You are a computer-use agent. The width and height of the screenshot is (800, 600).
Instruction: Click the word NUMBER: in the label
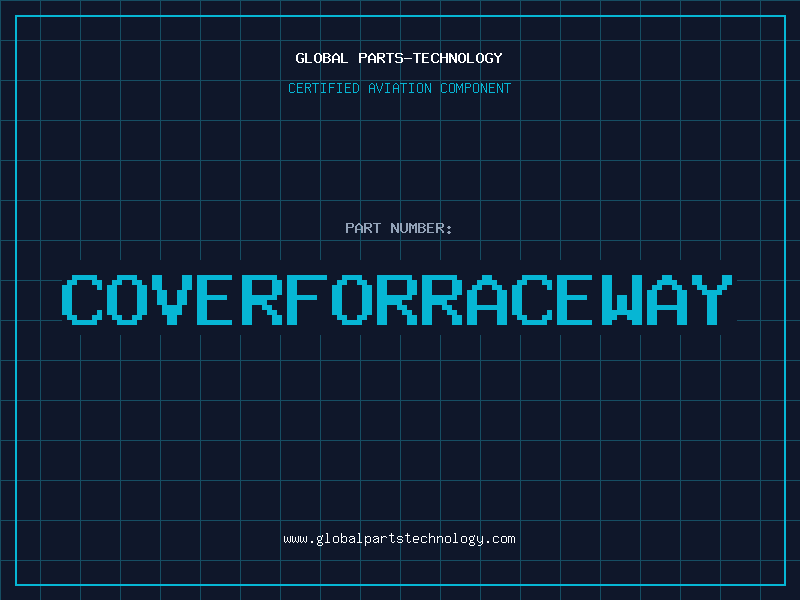(x=421, y=228)
